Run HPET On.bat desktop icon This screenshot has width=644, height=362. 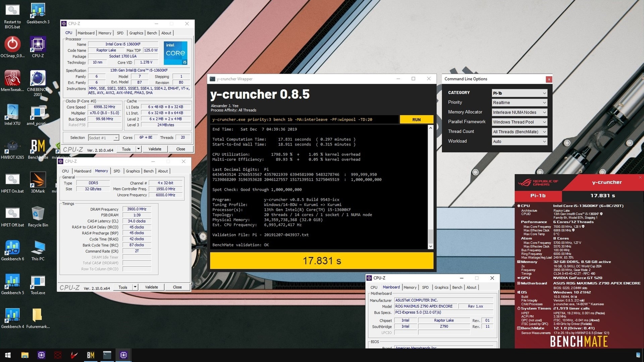[12, 182]
